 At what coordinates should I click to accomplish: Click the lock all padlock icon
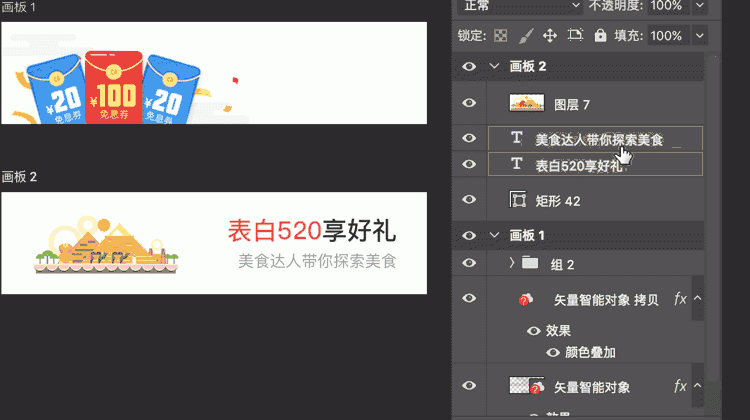(600, 36)
